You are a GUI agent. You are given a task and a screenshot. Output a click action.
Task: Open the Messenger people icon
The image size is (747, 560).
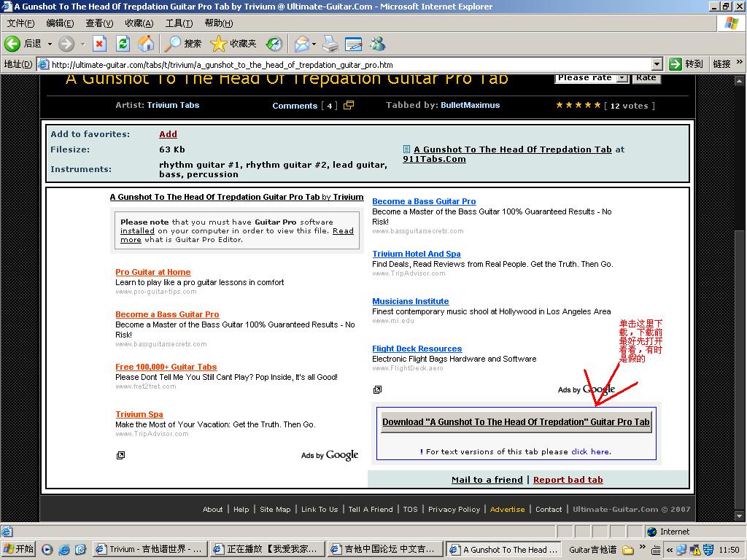378,44
